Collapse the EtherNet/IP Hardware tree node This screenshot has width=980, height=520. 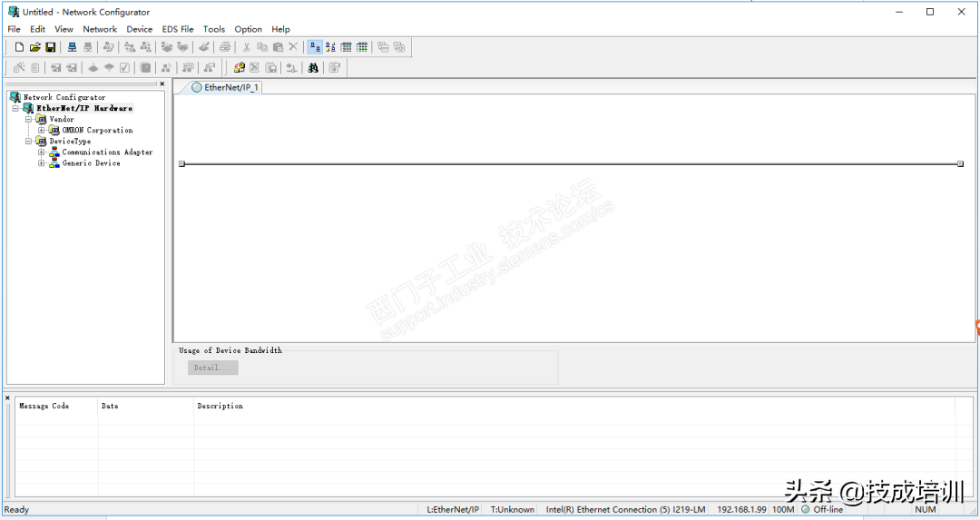click(x=15, y=108)
